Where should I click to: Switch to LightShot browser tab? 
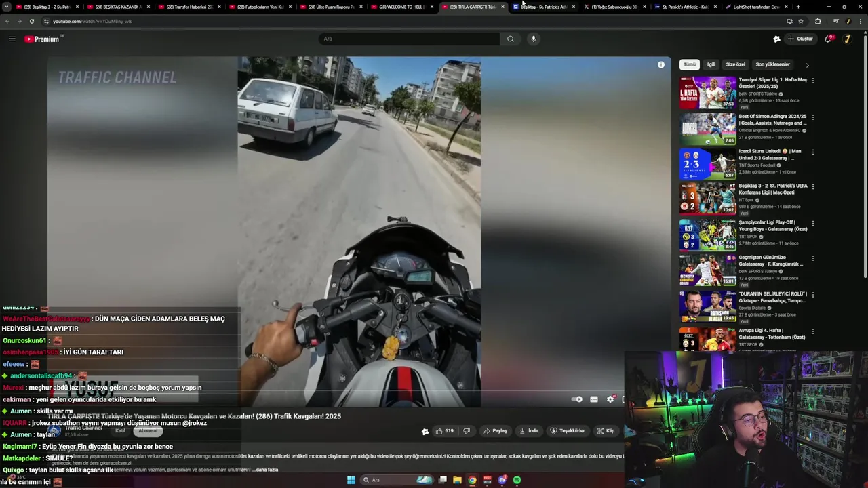point(756,7)
